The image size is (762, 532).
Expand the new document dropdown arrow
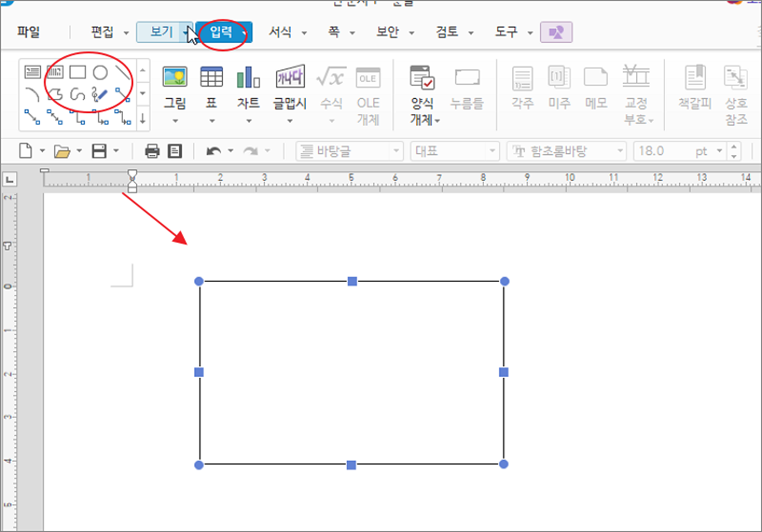point(43,151)
